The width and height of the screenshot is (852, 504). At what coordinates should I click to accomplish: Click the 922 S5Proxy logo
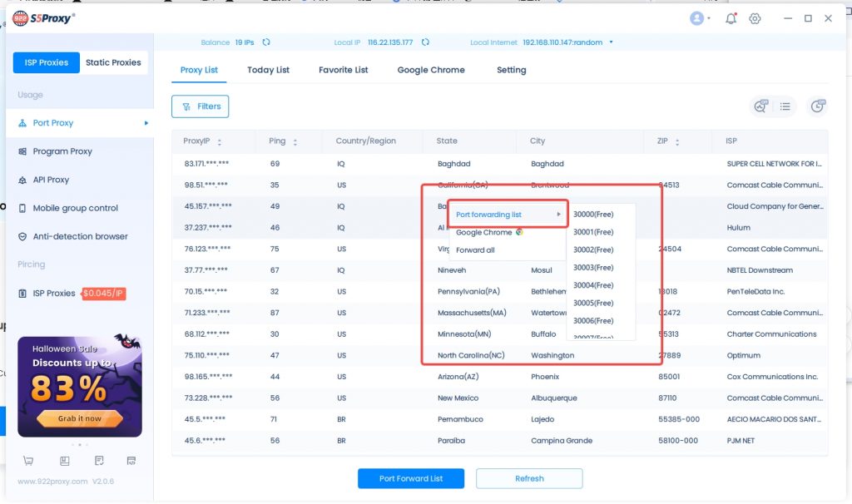[x=43, y=18]
